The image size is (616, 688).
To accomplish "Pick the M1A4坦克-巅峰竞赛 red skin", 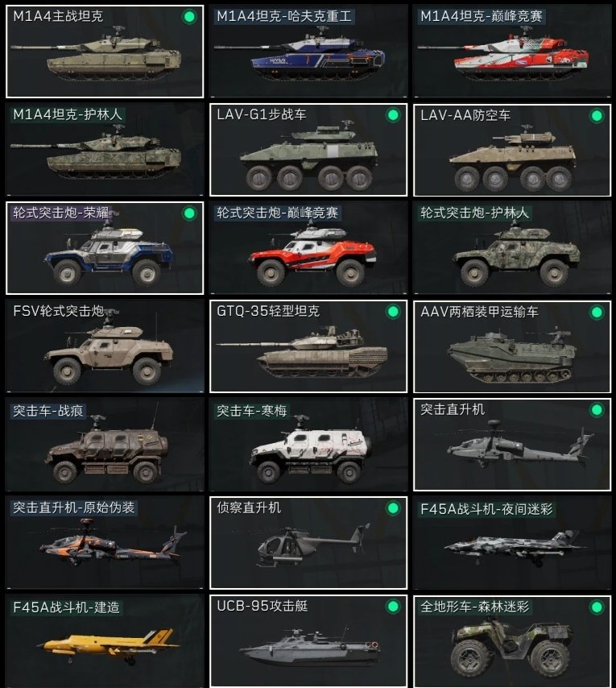I will pyautogui.click(x=511, y=52).
